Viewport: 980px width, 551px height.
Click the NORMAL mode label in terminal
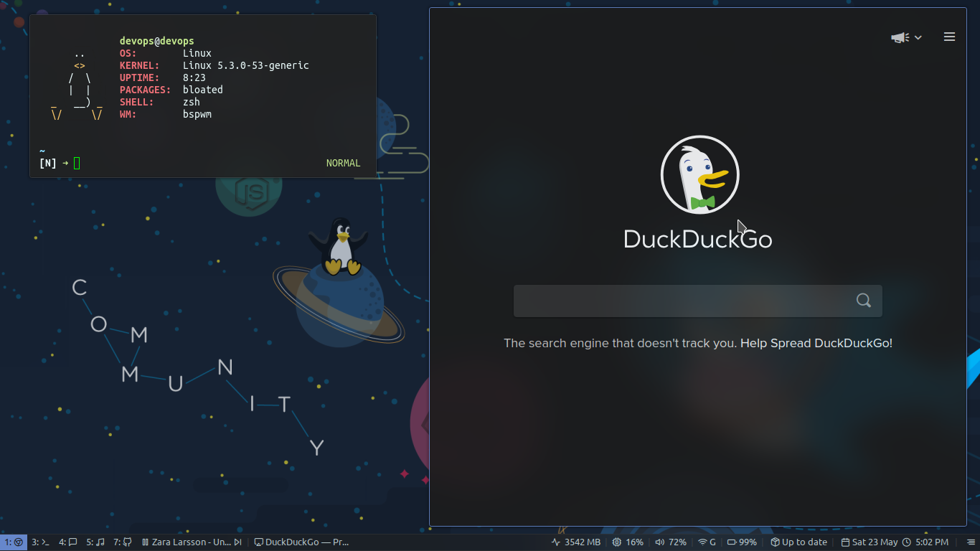pyautogui.click(x=343, y=163)
